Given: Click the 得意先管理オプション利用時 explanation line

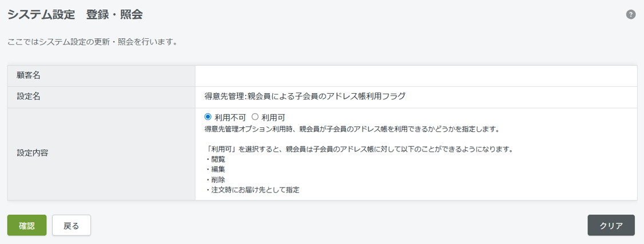Looking at the screenshot, I should click(x=352, y=129).
